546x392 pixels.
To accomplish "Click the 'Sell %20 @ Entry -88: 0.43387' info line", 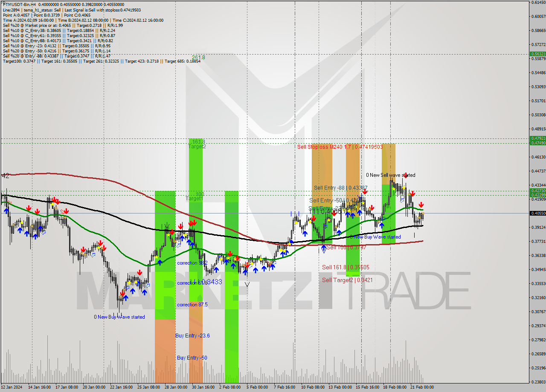I will pos(57,56).
